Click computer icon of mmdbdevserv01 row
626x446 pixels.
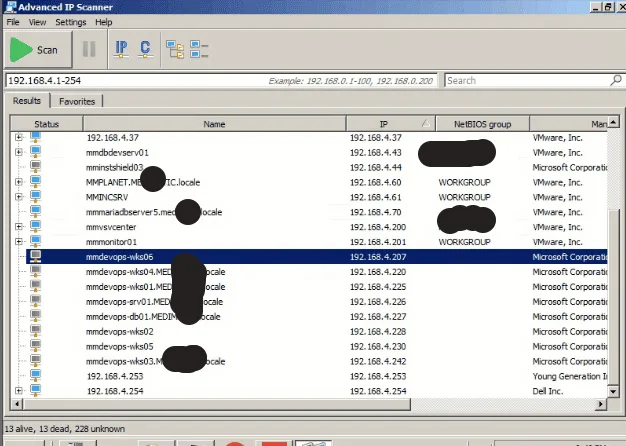36,152
